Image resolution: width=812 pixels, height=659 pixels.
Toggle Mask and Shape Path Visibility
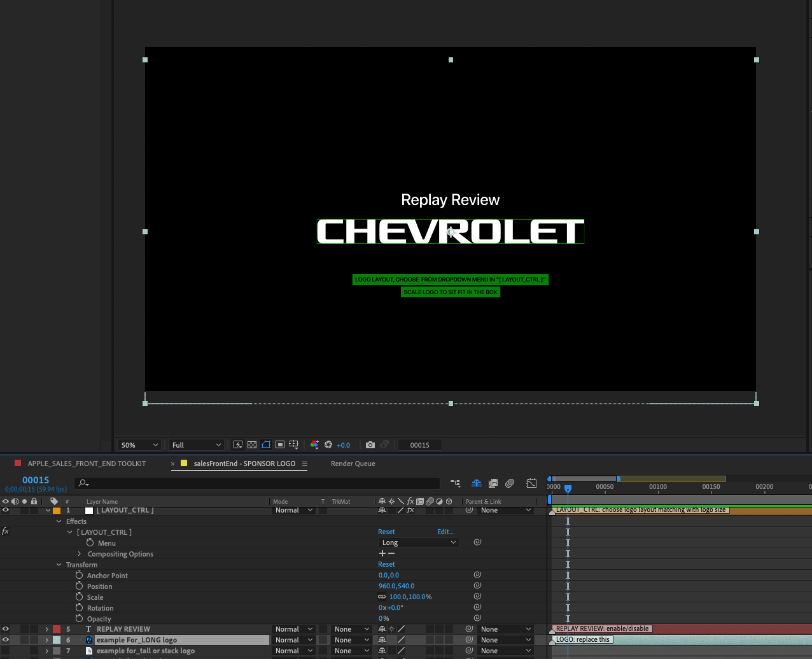click(266, 445)
